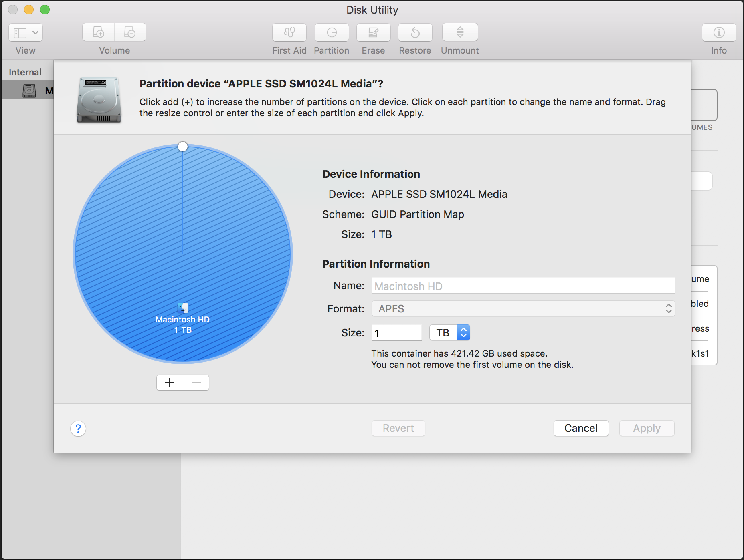Show disk Info using toolbar icon
The height and width of the screenshot is (560, 744).
[718, 32]
